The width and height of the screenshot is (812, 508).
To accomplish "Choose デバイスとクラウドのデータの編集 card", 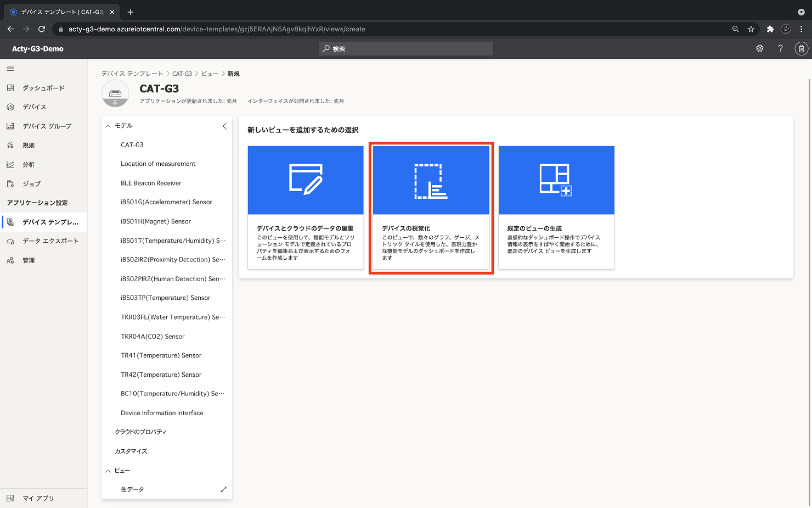I will [x=306, y=208].
